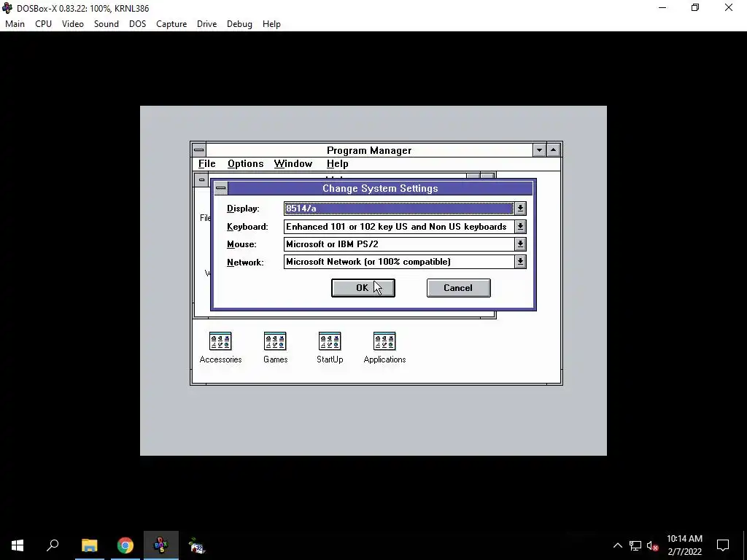
Task: Open taskbar search magnifier
Action: (x=53, y=545)
